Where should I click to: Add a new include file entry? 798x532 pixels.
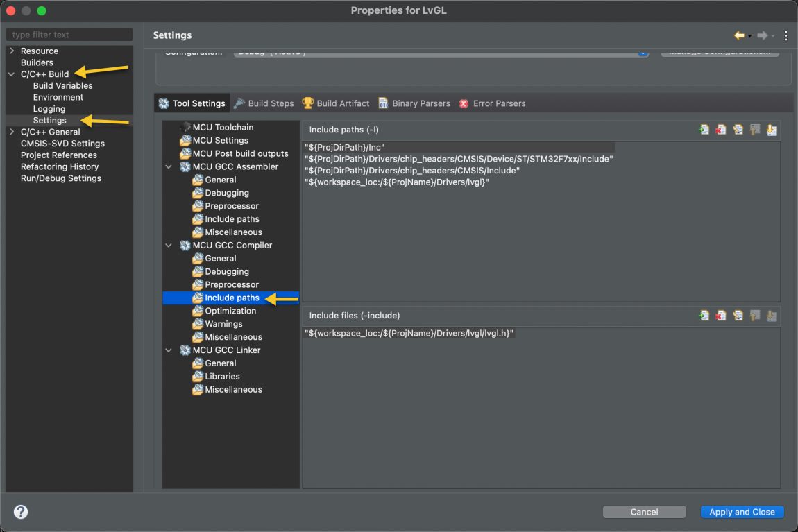tap(703, 315)
